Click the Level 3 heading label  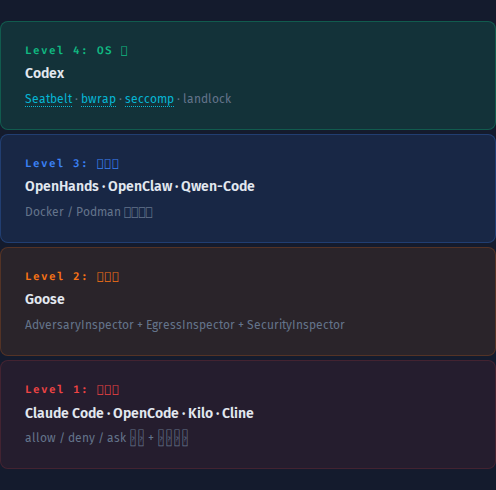tap(72, 164)
